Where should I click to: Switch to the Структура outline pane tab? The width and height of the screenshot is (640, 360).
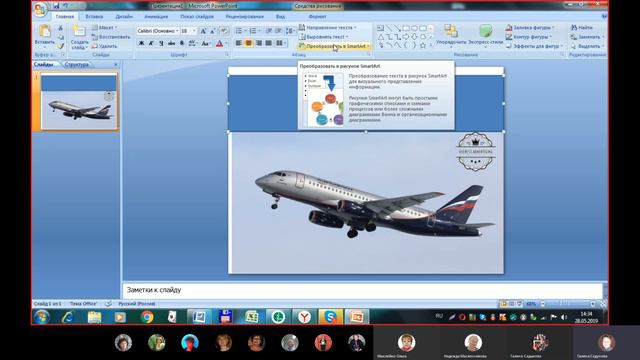(x=76, y=64)
